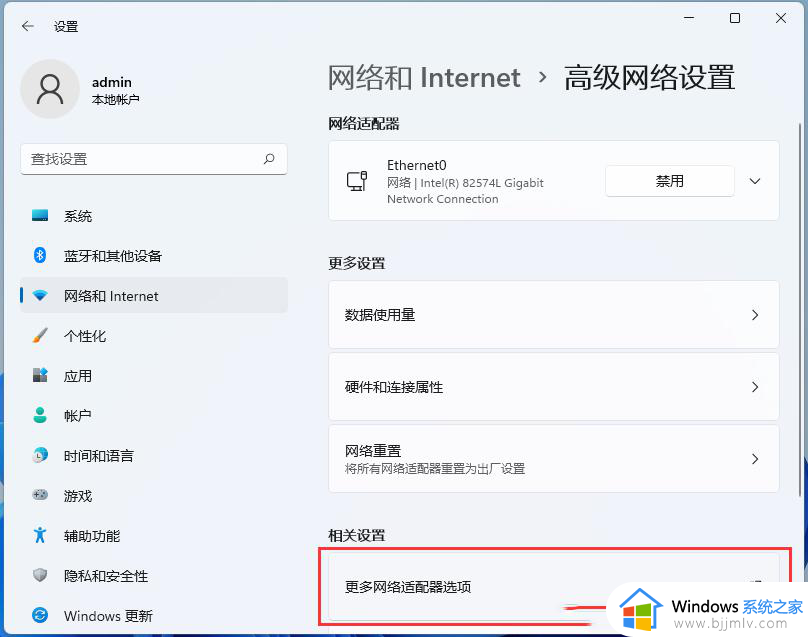Click 网络和 Internet breadcrumb link
The image size is (808, 637).
coord(424,78)
